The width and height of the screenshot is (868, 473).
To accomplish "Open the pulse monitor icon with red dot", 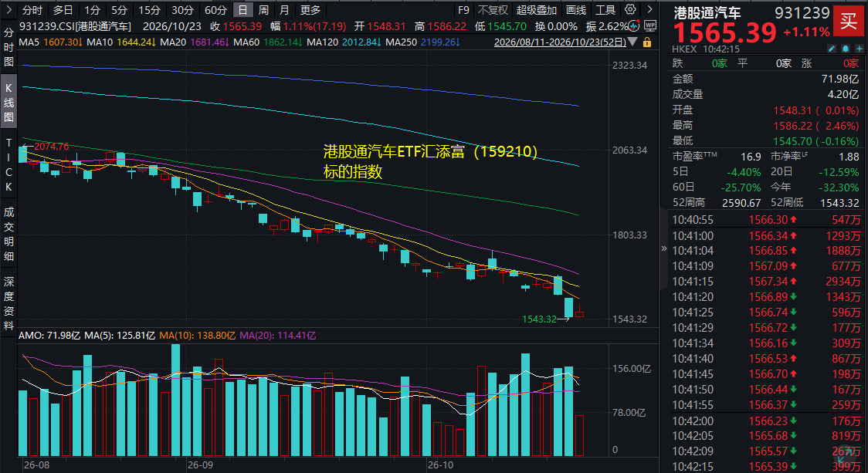I will [x=634, y=25].
